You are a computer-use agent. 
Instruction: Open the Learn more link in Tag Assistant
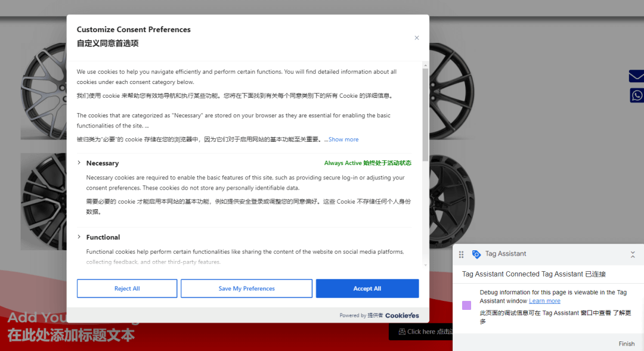click(544, 301)
